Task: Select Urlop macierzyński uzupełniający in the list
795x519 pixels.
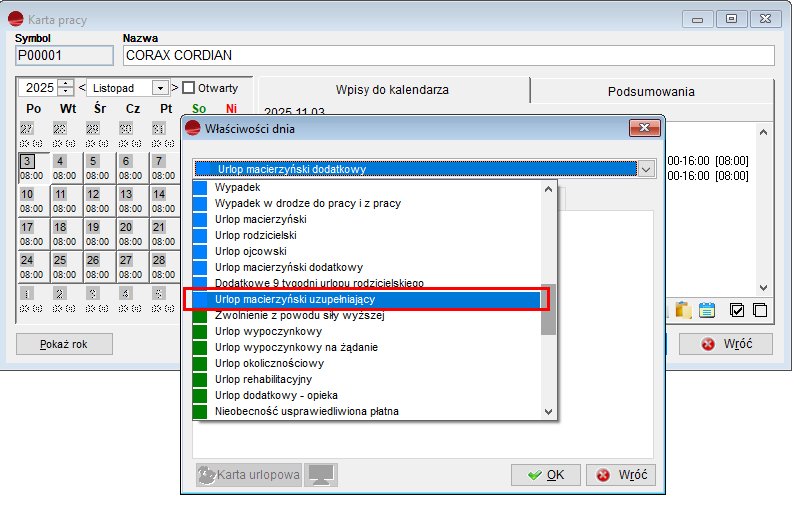Action: click(x=295, y=299)
